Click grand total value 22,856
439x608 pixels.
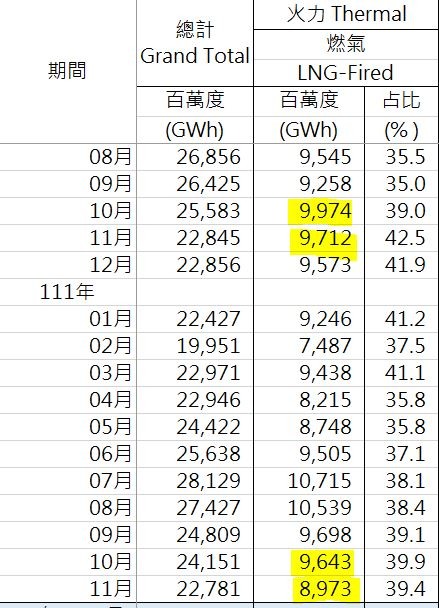coord(208,265)
